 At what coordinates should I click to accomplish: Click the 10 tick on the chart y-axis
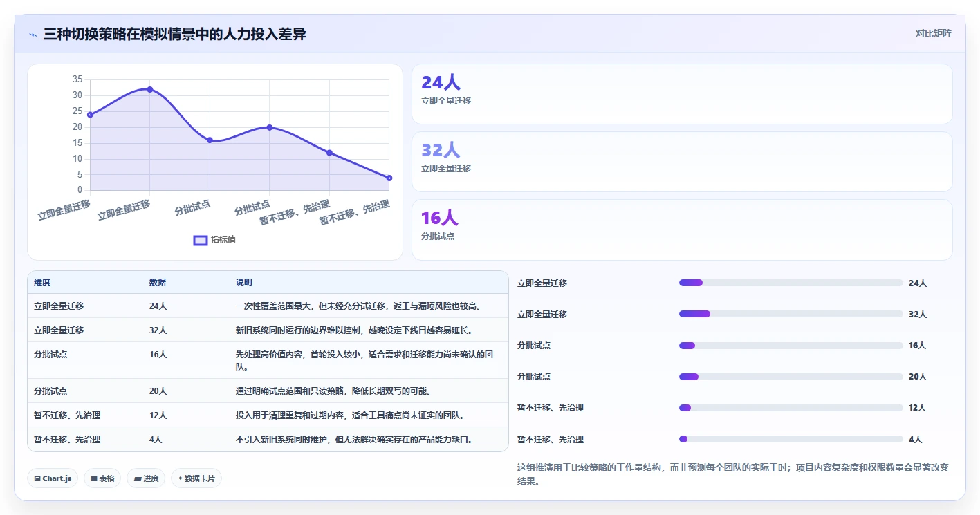coord(77,158)
